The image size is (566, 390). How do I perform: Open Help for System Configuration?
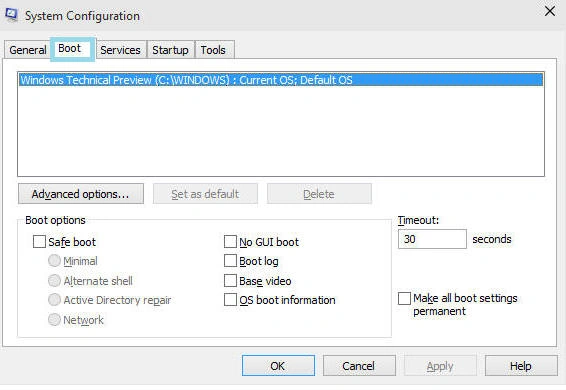click(521, 365)
